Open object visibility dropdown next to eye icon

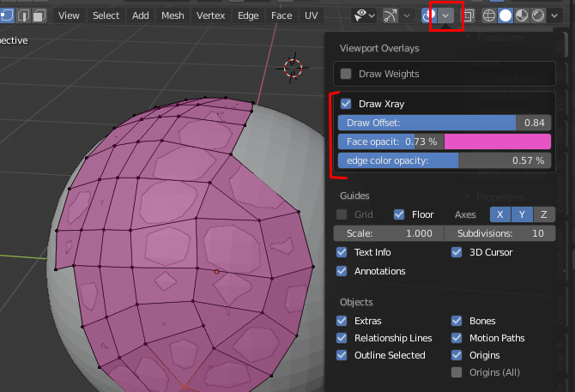(371, 15)
